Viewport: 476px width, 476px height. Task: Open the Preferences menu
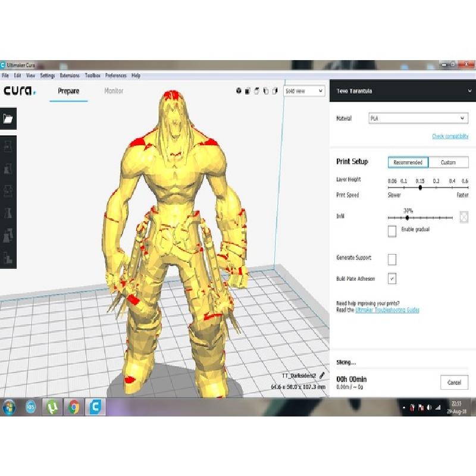115,76
